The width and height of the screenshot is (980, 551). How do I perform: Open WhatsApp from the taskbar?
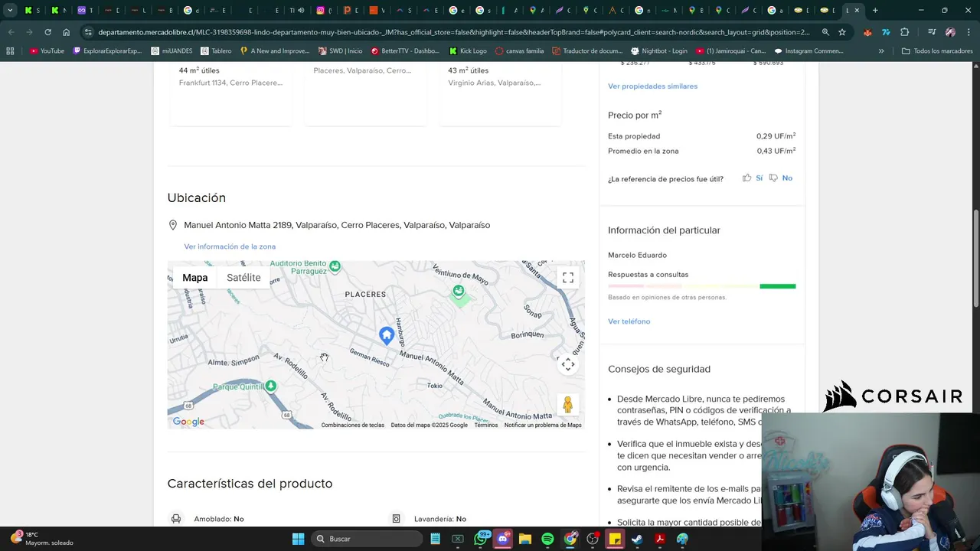coord(481,539)
